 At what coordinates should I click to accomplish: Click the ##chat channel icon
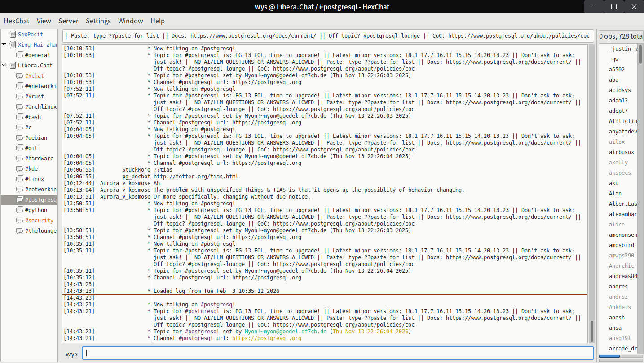tap(19, 75)
